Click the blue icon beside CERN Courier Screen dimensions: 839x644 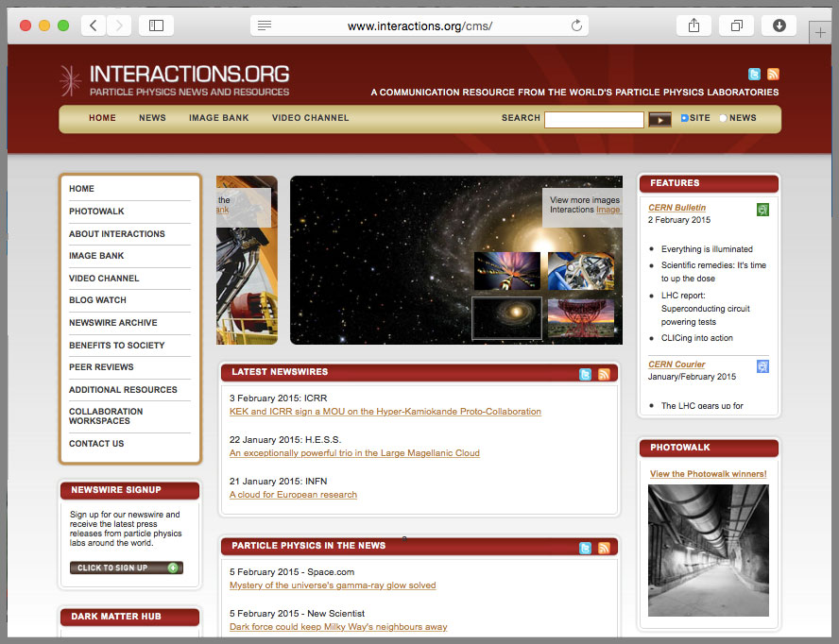pyautogui.click(x=762, y=366)
